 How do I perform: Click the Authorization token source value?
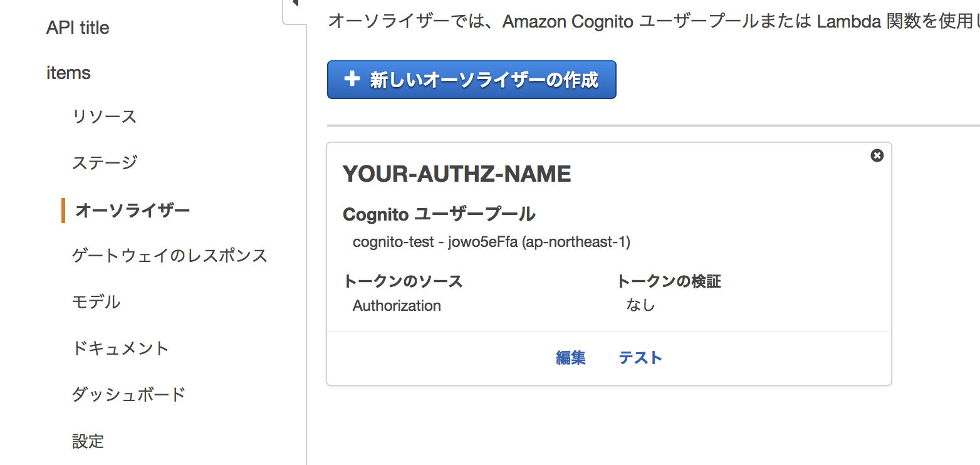tap(397, 306)
